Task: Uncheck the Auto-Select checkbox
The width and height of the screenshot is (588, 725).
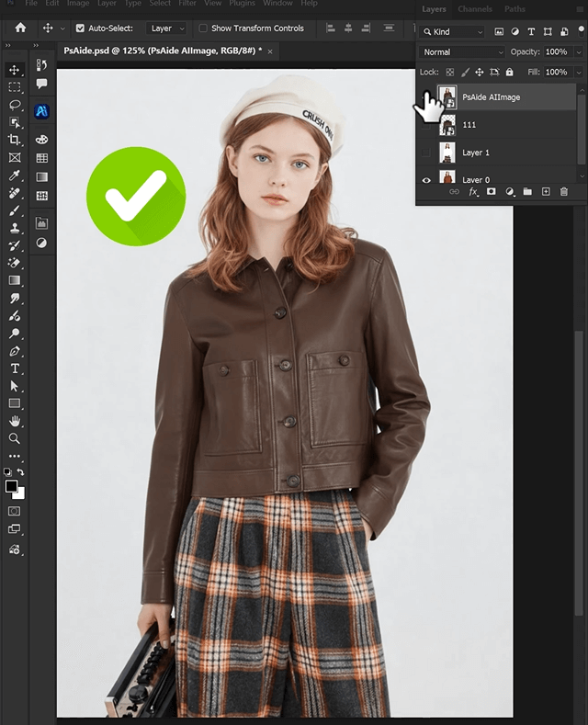Action: [80, 28]
